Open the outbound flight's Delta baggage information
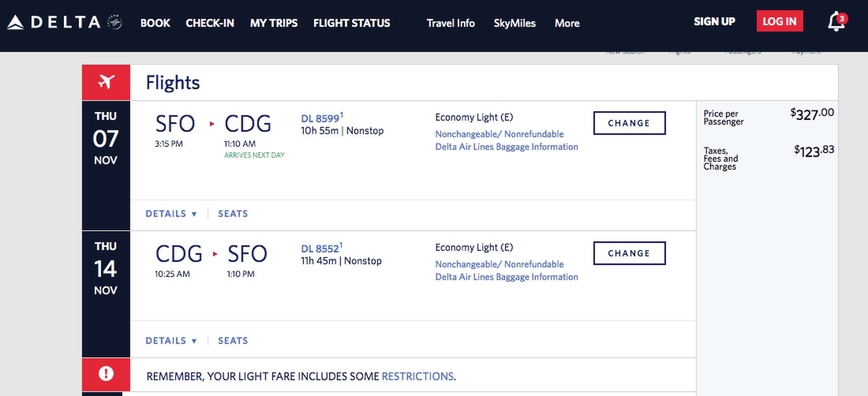The image size is (868, 396). [x=506, y=146]
